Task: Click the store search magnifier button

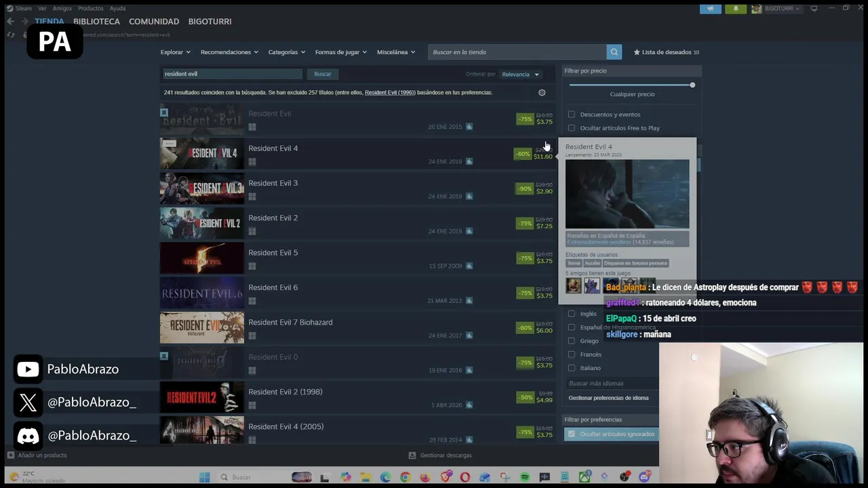Action: point(614,52)
